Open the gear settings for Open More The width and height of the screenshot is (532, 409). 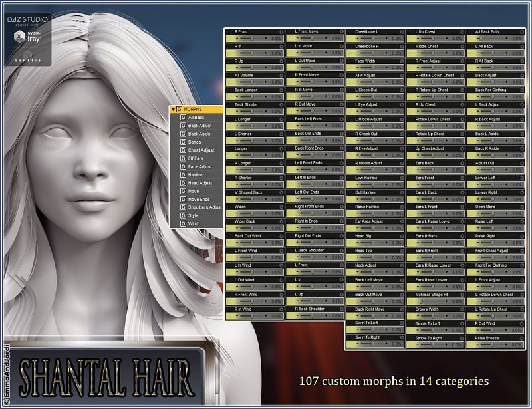[x=522, y=207]
